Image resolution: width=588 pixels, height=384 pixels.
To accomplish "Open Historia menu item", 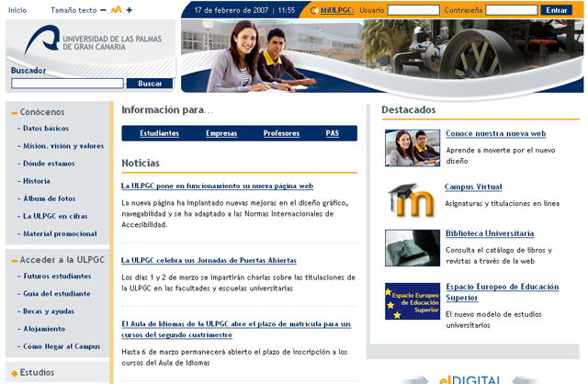I will pos(37,181).
